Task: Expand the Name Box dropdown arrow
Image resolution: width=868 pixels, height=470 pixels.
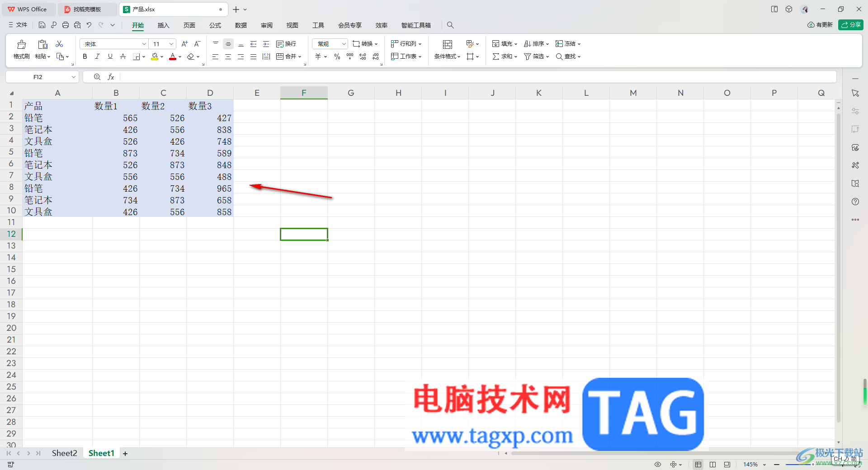Action: click(73, 77)
